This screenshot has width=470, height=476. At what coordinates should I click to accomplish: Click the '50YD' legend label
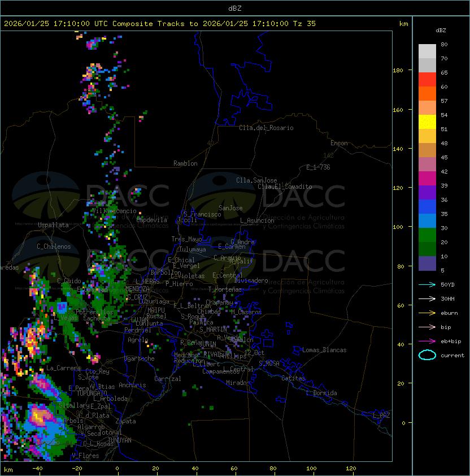(x=447, y=284)
